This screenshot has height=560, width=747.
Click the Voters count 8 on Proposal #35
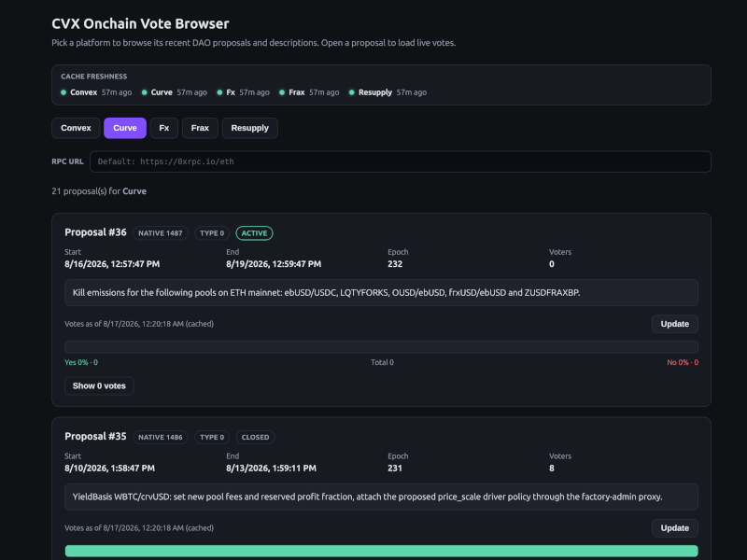552,469
